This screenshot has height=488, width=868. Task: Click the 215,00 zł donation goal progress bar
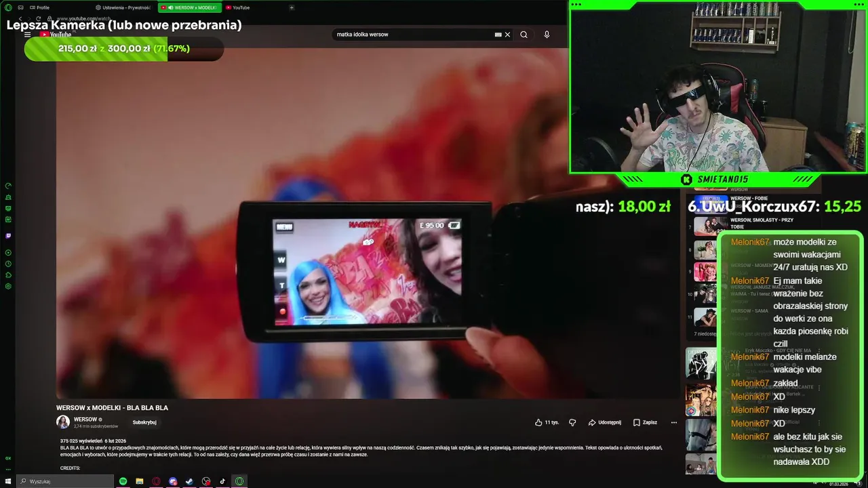click(124, 49)
